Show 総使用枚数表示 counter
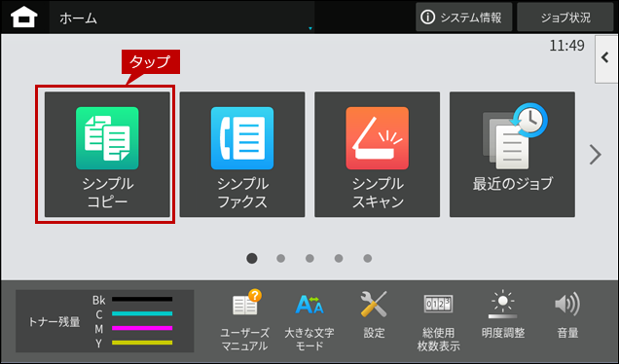The image size is (619, 364). pos(438,320)
